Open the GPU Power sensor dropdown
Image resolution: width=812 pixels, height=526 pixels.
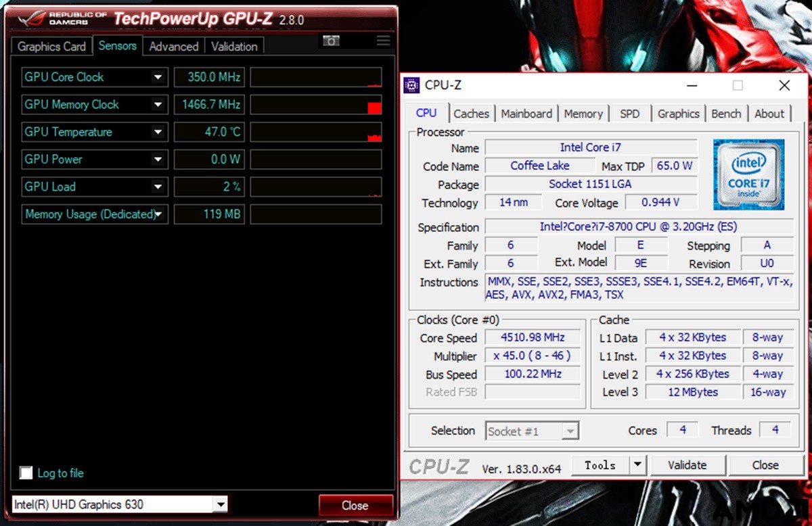click(158, 160)
